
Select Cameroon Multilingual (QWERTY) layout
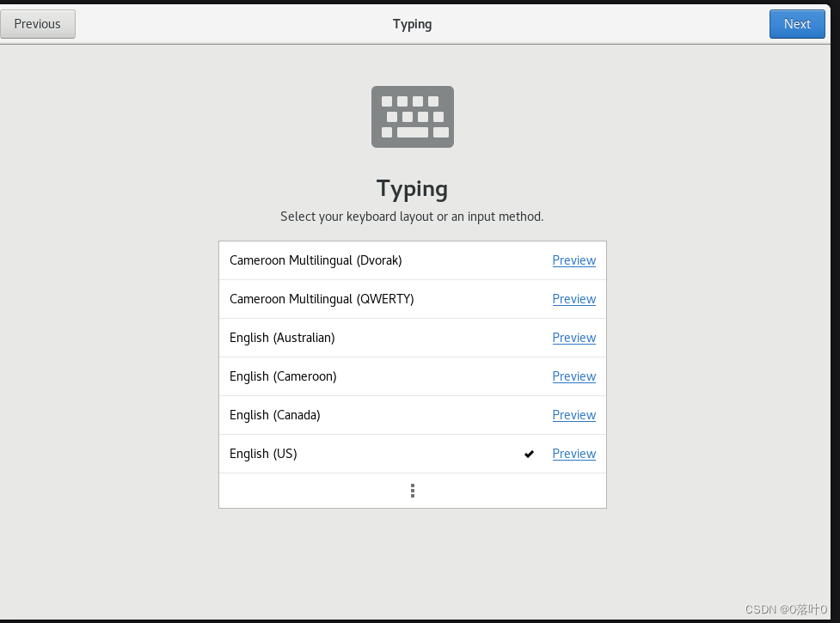[x=413, y=299]
